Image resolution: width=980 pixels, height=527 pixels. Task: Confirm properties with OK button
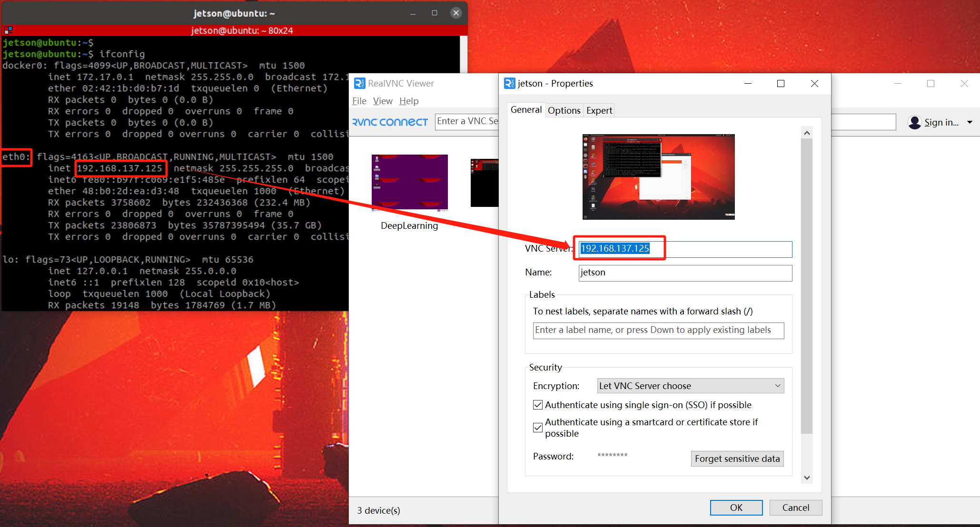(736, 507)
